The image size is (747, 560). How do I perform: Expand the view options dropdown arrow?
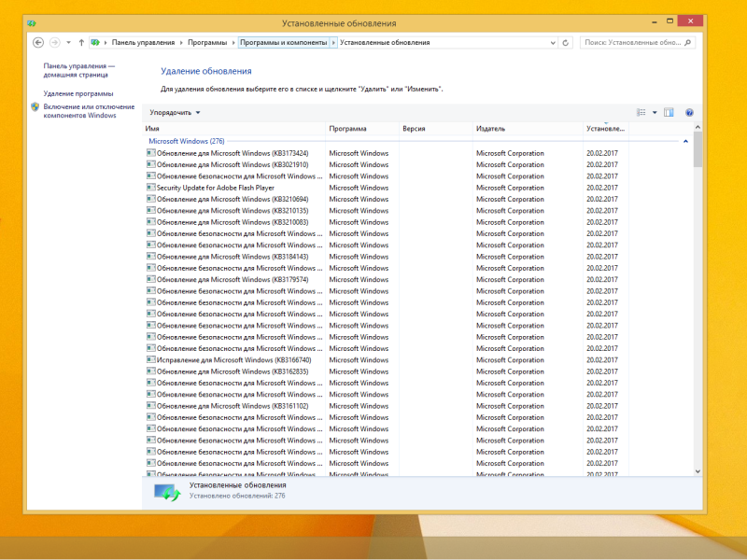coord(655,112)
